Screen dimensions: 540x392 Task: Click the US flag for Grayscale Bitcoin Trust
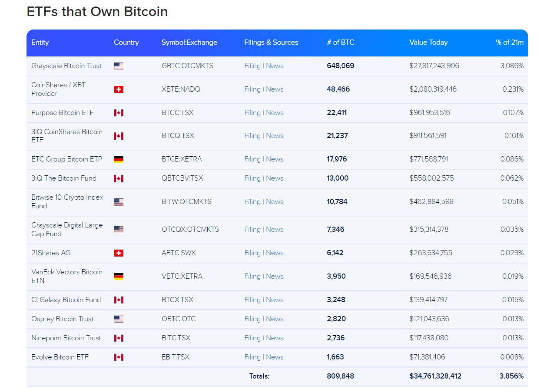pyautogui.click(x=119, y=66)
